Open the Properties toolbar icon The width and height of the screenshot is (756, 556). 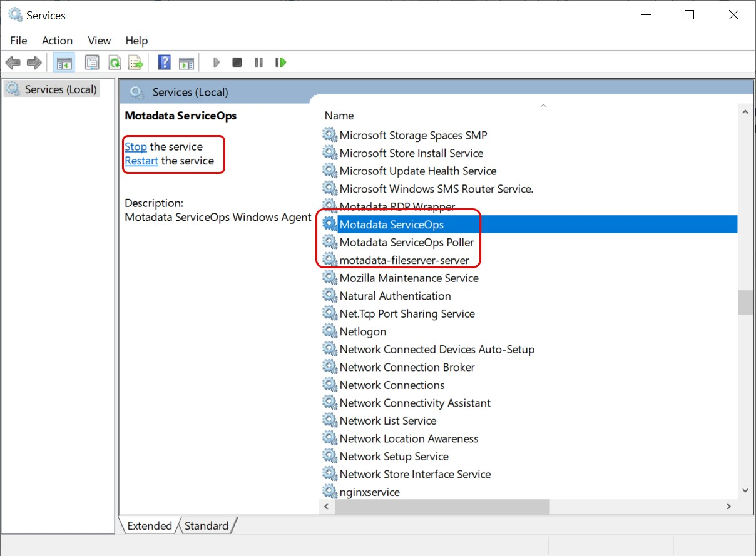(92, 63)
